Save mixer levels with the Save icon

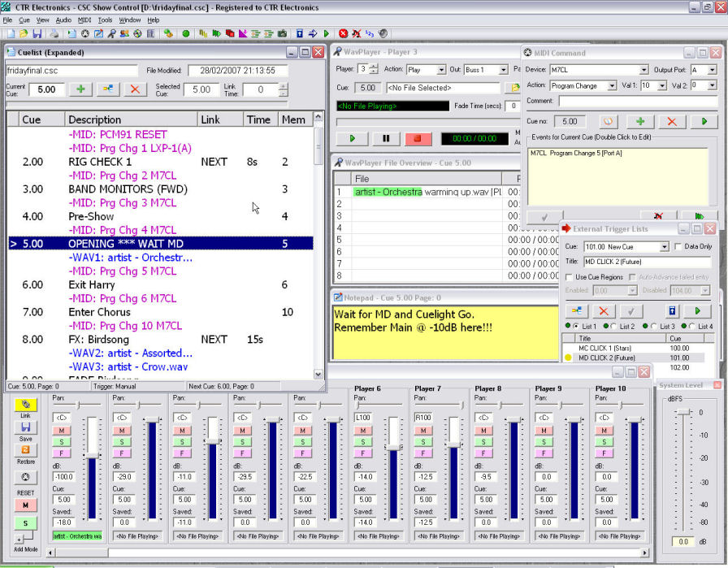point(25,427)
